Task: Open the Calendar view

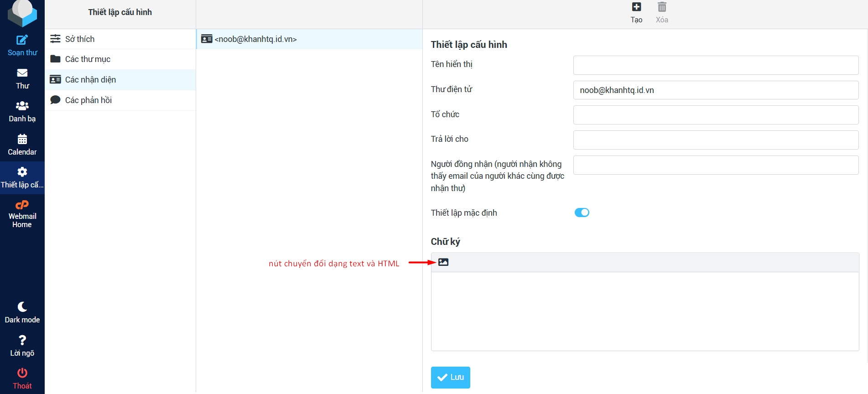Action: click(22, 140)
